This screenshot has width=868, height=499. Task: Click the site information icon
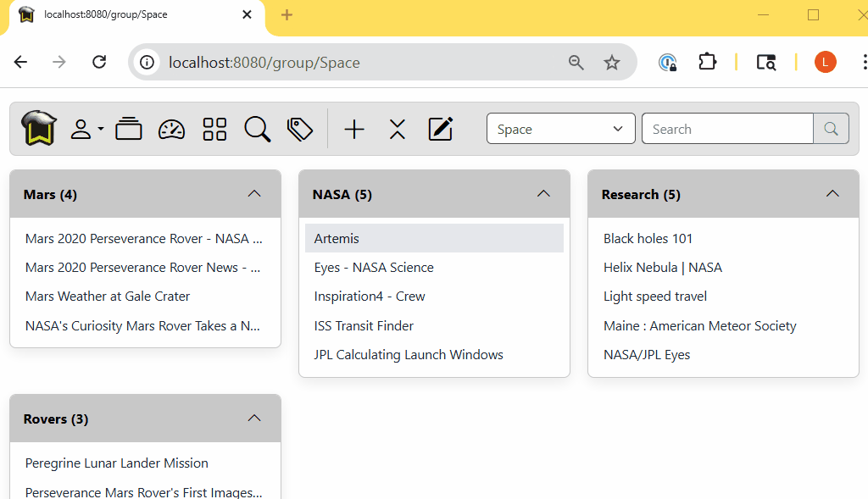pyautogui.click(x=147, y=63)
